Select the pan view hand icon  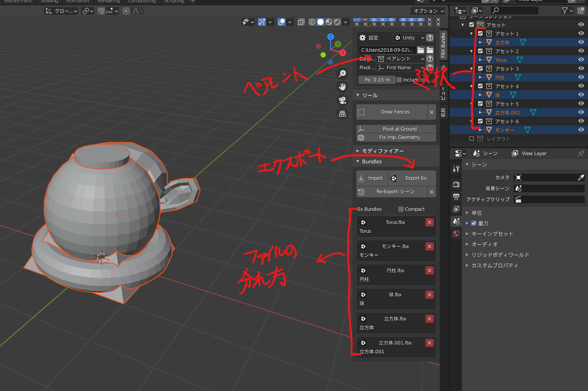click(342, 87)
